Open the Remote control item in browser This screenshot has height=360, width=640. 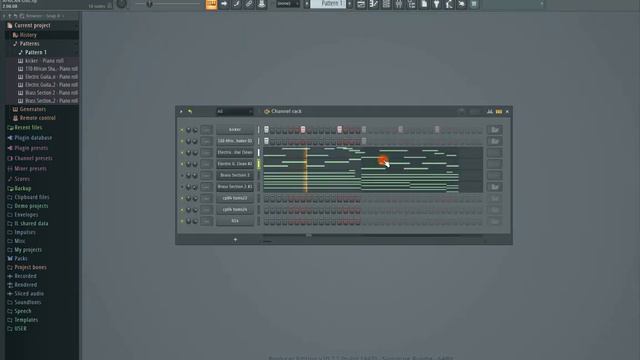pos(38,118)
